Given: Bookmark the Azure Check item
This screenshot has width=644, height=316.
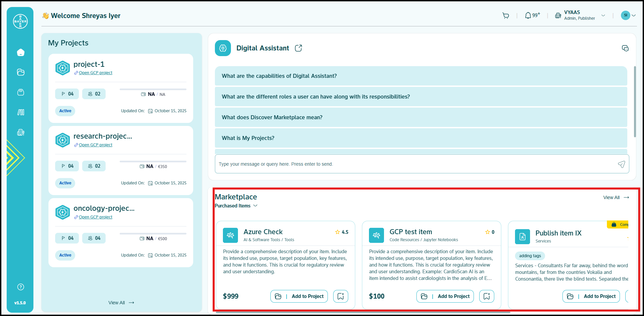Looking at the screenshot, I should tap(341, 296).
